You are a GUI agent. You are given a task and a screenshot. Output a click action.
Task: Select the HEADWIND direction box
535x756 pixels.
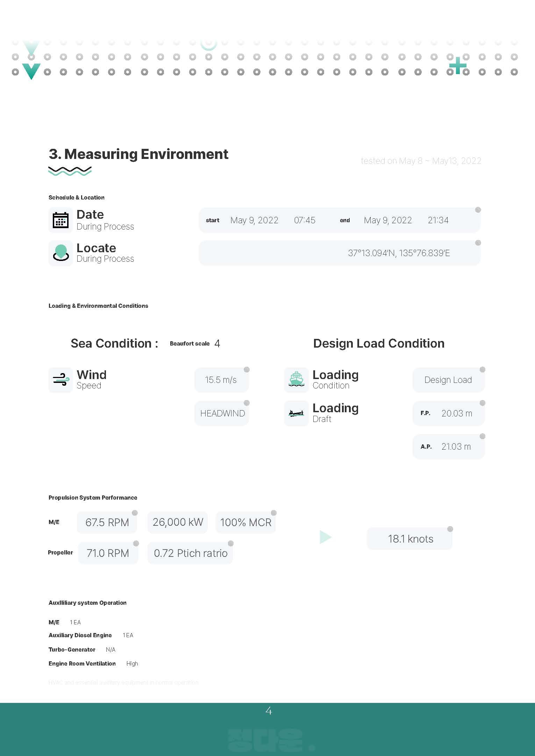[222, 414]
